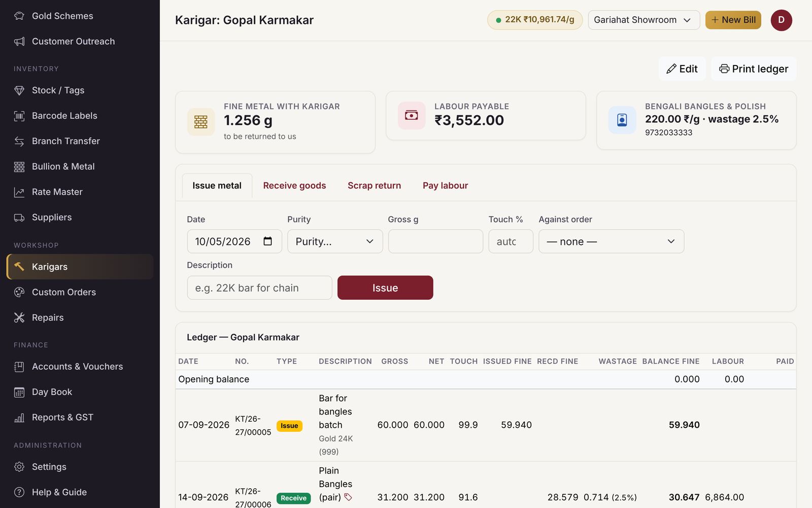812x508 pixels.
Task: Click the Karigars hammer icon
Action: (x=19, y=267)
